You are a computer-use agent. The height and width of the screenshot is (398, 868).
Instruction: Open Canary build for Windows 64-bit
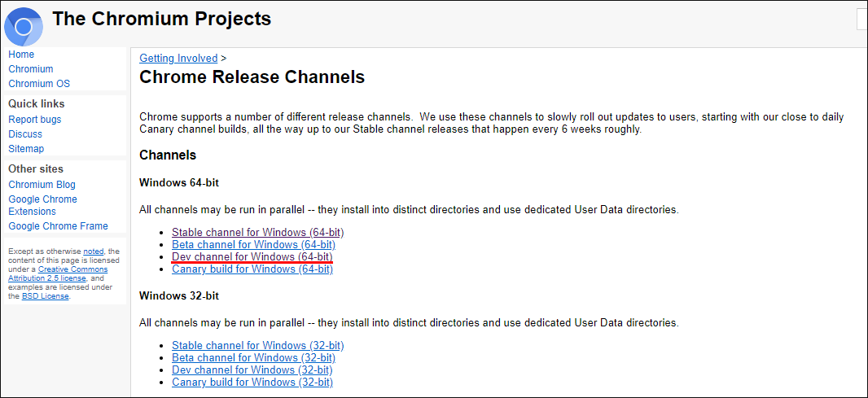252,269
